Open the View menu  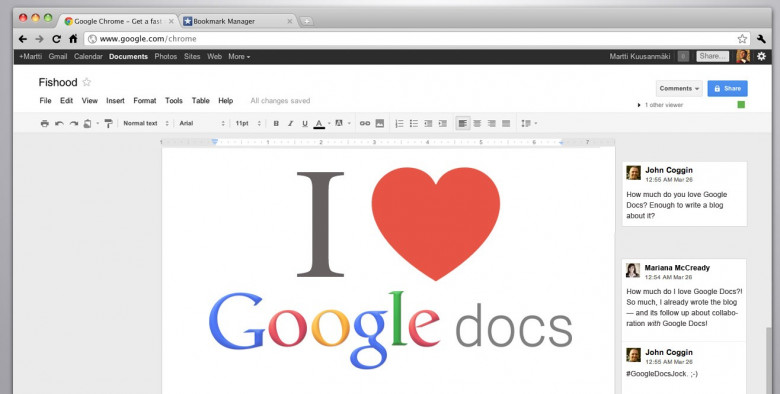click(x=90, y=100)
